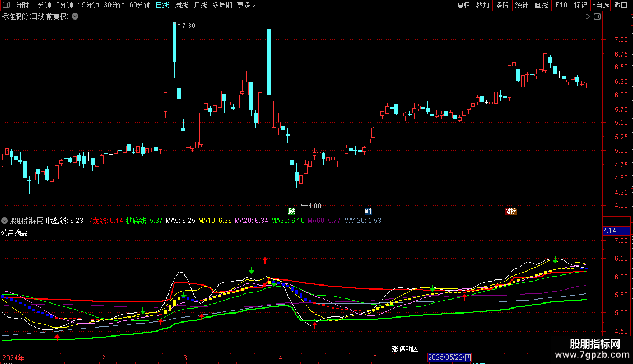The height and width of the screenshot is (364, 633).
Task: Click the 叠加 overlay button
Action: click(x=483, y=5)
